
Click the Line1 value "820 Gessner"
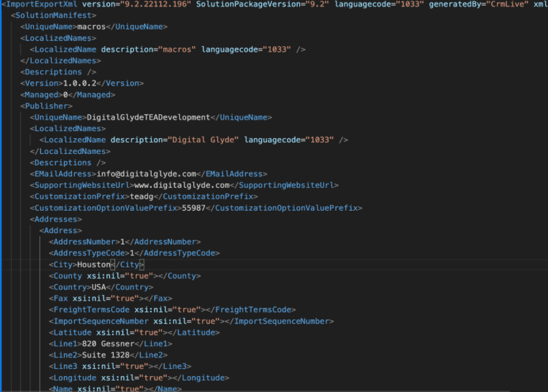pyautogui.click(x=108, y=344)
